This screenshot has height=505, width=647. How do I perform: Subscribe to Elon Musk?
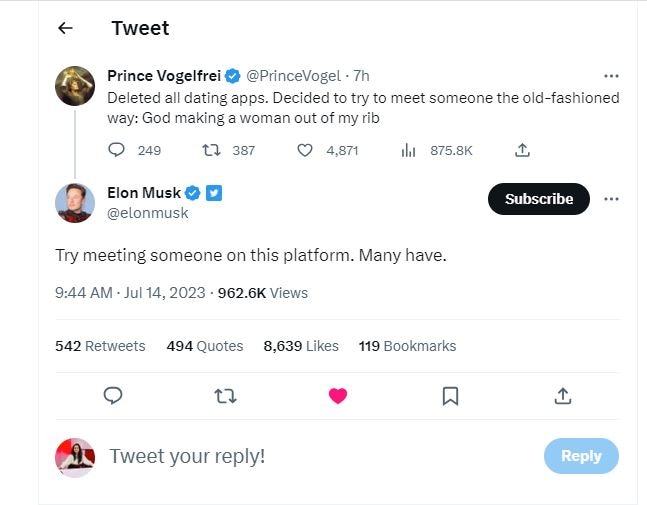(x=539, y=199)
